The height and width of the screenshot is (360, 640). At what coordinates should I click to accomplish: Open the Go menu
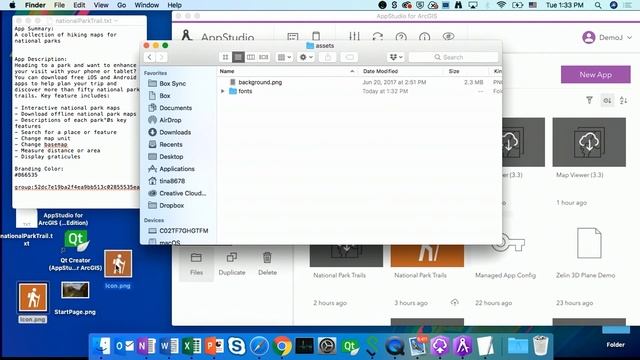121,5
